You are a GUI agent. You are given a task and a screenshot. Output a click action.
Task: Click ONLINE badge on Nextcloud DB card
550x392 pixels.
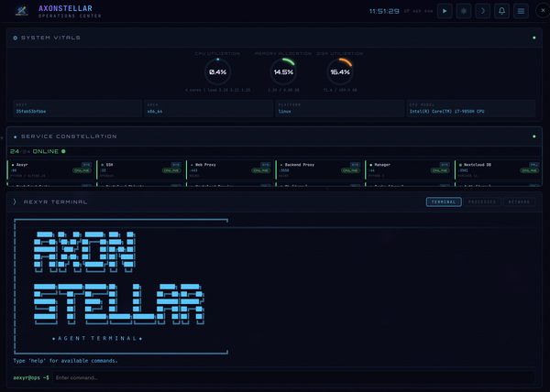point(530,170)
